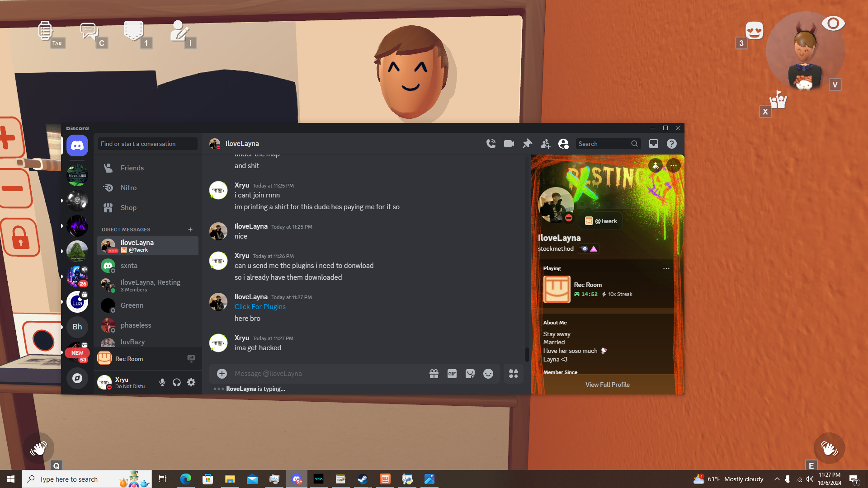
Task: Open the Discord inbox
Action: click(653, 144)
